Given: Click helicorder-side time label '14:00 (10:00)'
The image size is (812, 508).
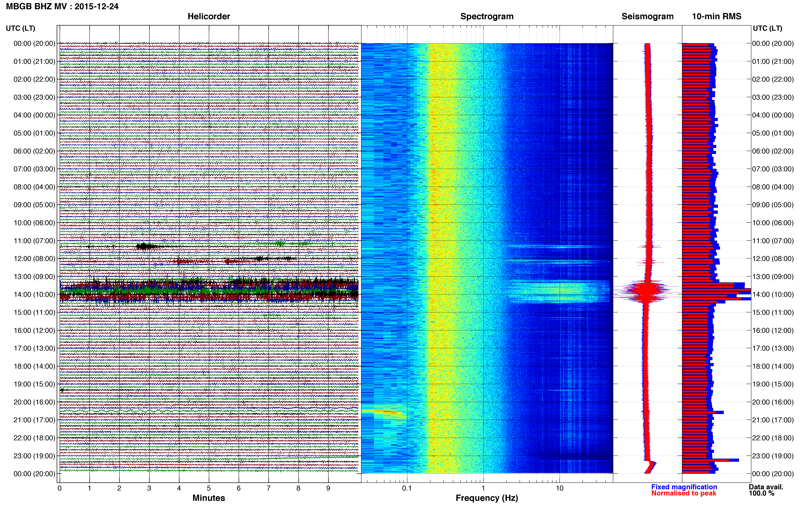Looking at the screenshot, I should [x=34, y=295].
